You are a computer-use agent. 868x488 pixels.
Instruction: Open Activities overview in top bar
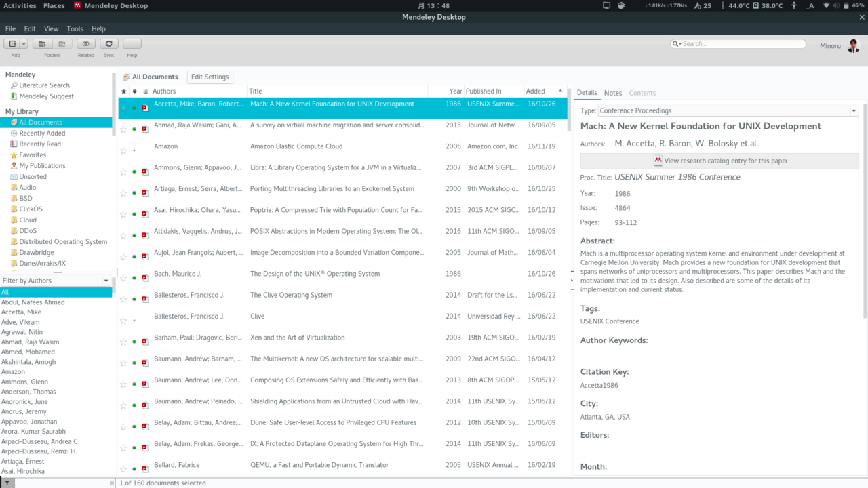[x=20, y=6]
